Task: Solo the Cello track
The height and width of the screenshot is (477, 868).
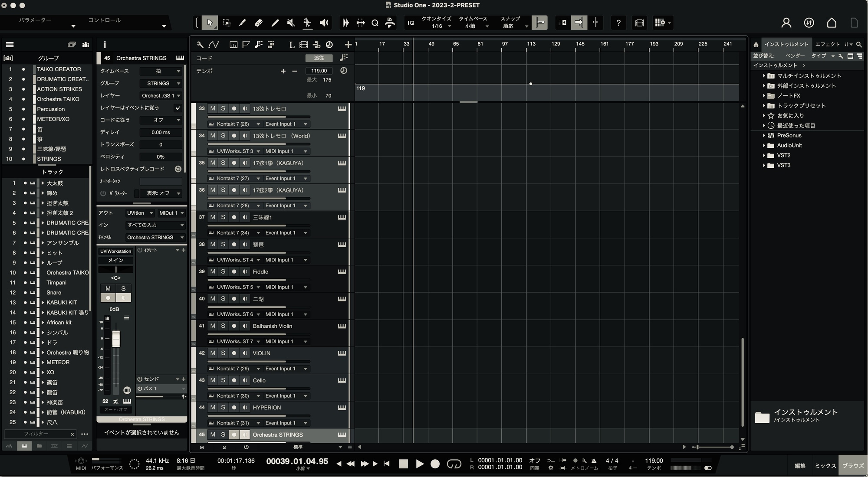Action: (223, 380)
